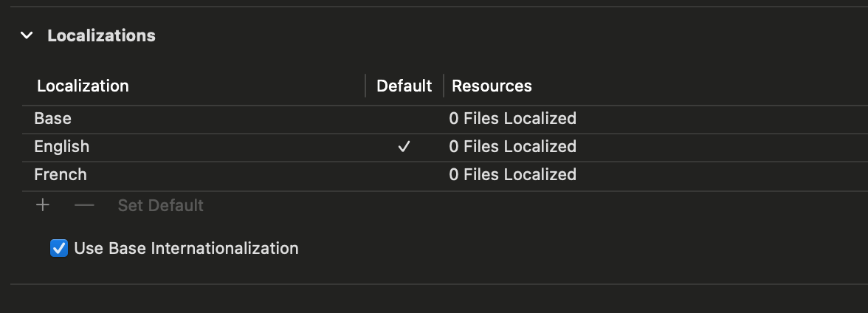The height and width of the screenshot is (313, 868).
Task: Click the Localizations section title
Action: coord(101,36)
